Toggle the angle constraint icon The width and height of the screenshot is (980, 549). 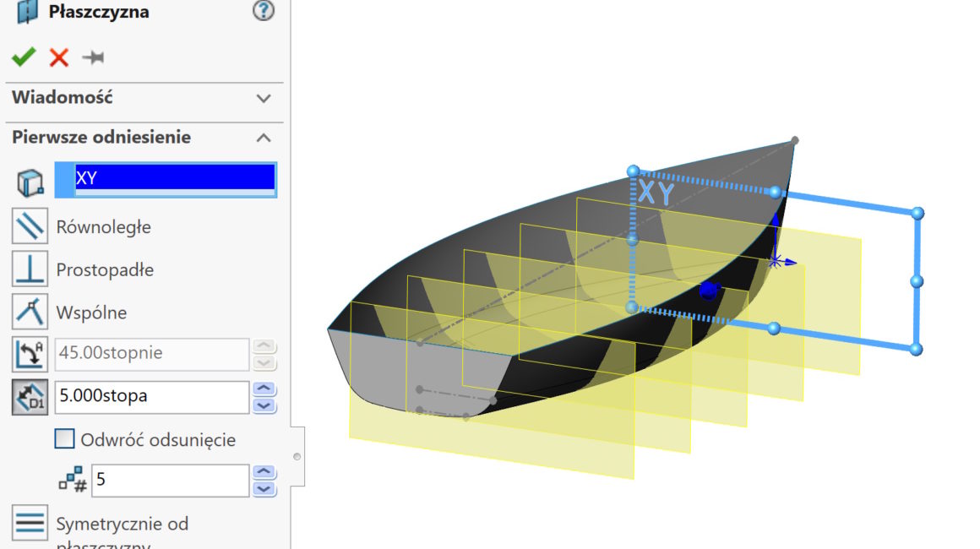(30, 354)
